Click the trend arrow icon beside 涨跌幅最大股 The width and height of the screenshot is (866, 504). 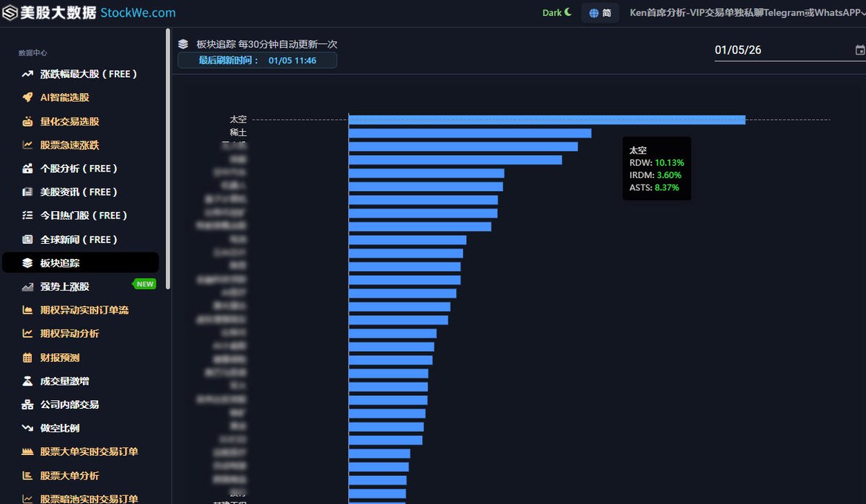[x=27, y=74]
